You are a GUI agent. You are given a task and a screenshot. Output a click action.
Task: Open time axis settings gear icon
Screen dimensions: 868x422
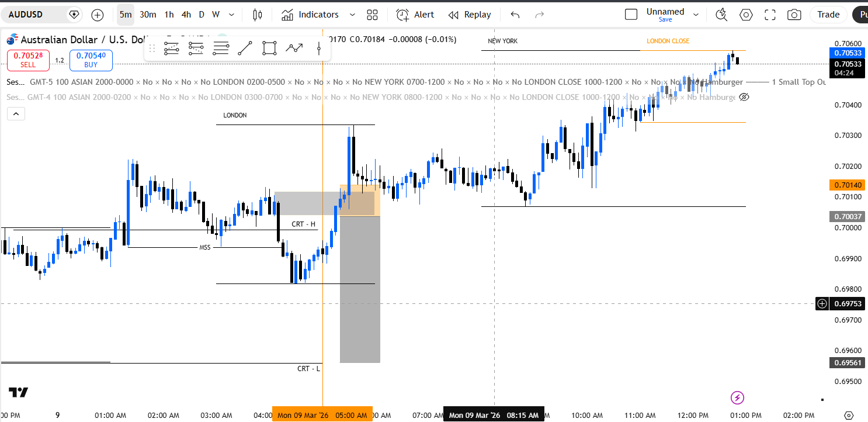(x=849, y=415)
